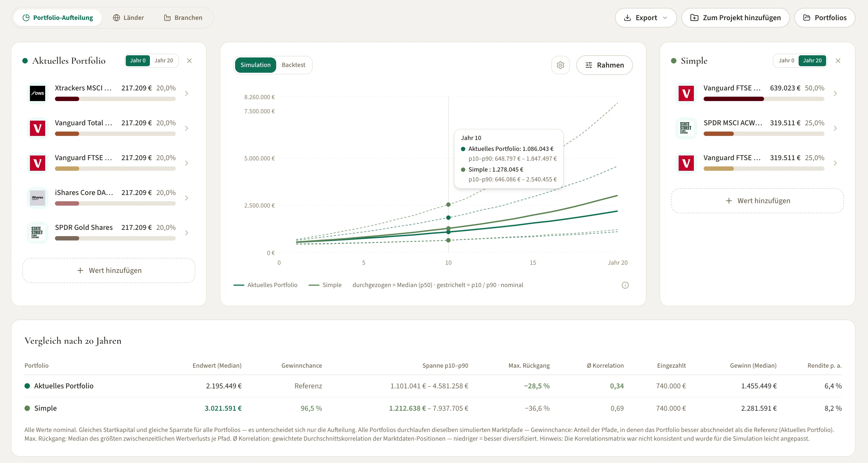
Task: Select Jahr 20 in Aktuelles Portfolio
Action: (164, 61)
